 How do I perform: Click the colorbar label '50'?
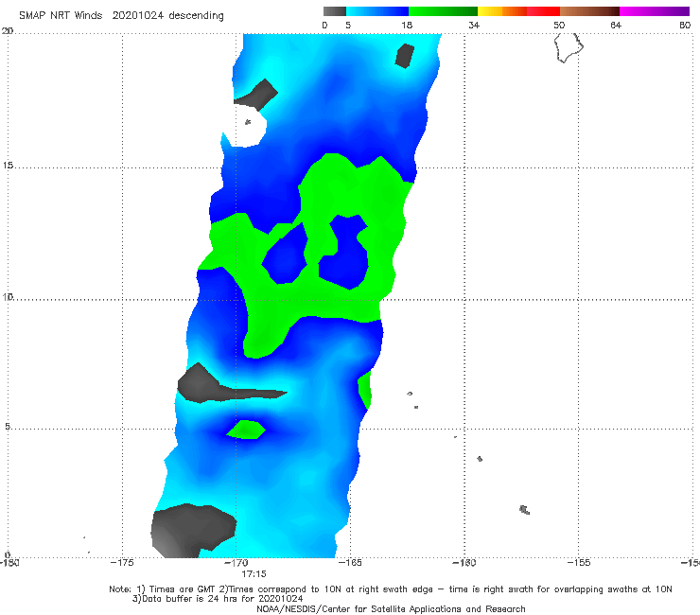point(559,25)
